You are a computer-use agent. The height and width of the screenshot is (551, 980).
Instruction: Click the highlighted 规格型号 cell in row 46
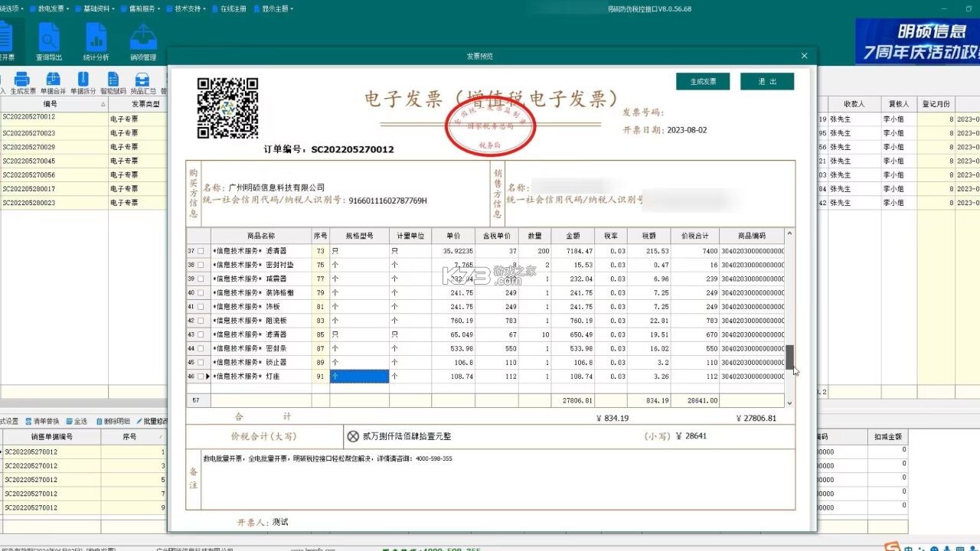359,377
